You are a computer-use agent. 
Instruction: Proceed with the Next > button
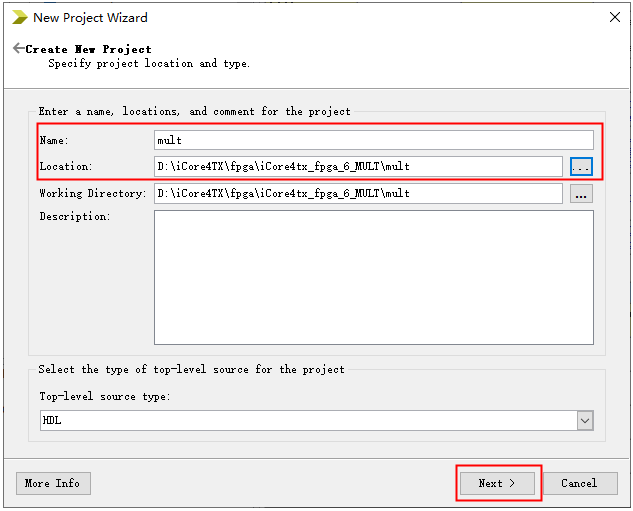pos(497,483)
